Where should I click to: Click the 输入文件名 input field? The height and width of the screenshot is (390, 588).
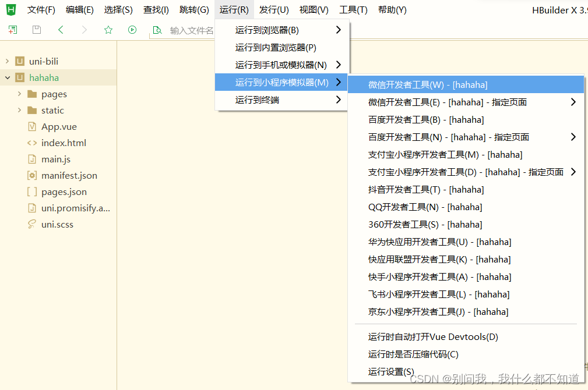click(192, 30)
